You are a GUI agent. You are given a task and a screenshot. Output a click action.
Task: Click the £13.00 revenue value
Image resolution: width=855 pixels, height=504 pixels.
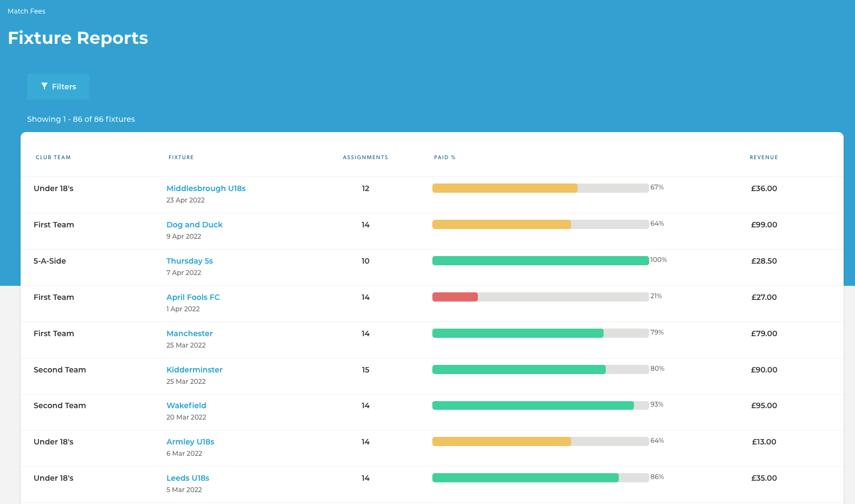pyautogui.click(x=764, y=442)
